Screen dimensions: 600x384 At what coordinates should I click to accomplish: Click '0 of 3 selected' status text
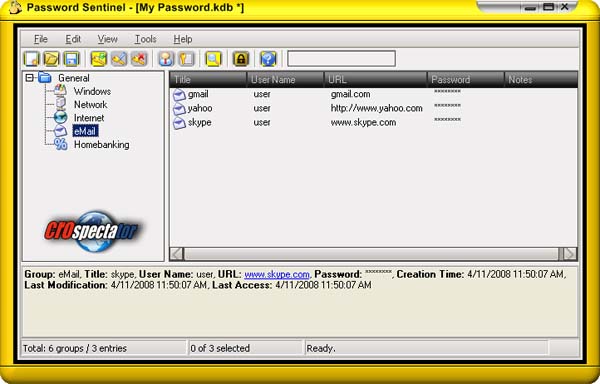[x=220, y=348]
